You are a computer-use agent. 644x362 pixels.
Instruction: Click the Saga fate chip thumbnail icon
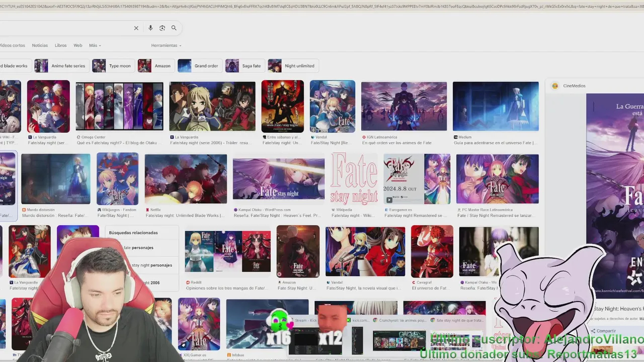point(232,66)
